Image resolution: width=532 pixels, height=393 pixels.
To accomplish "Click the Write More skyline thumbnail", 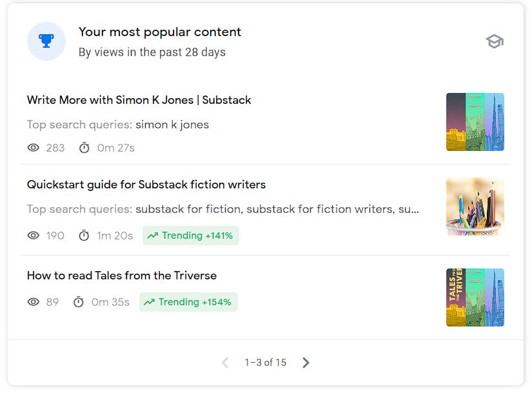I will click(475, 122).
